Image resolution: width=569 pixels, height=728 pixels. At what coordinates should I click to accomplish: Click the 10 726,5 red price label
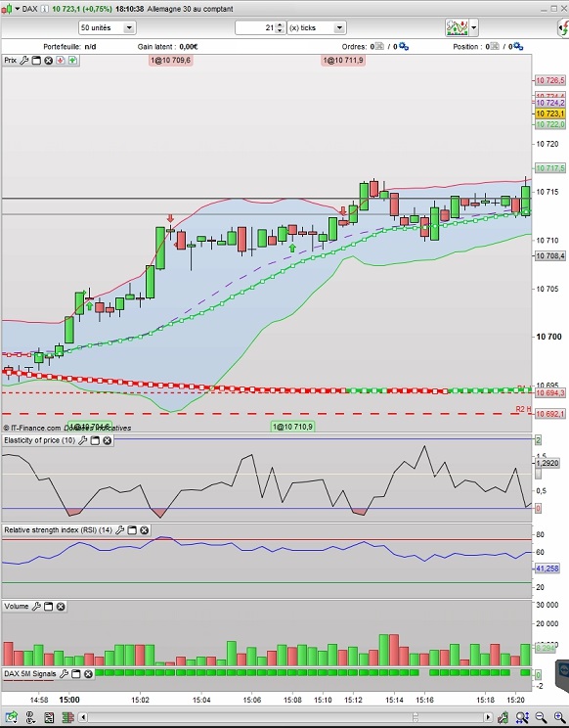coord(550,80)
